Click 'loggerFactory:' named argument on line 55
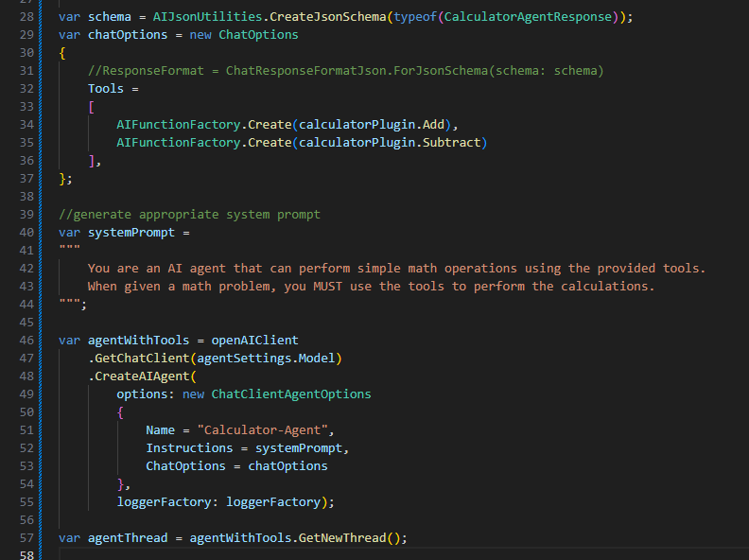This screenshot has height=560, width=749. click(167, 502)
